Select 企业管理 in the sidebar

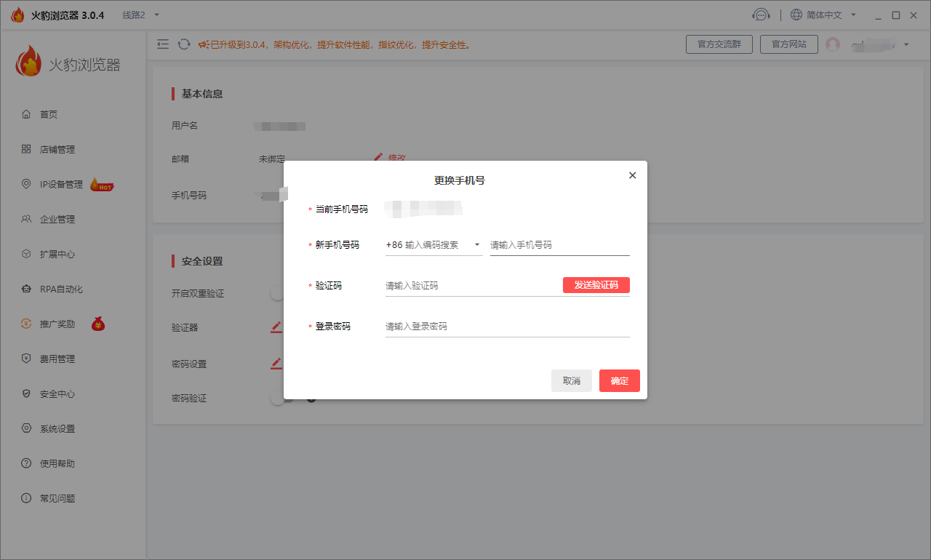pos(52,219)
